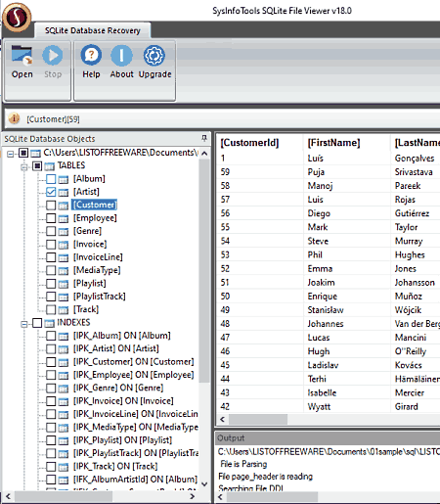The image size is (440, 504).
Task: Select the SQLite Database Recovery tab
Action: 93,30
